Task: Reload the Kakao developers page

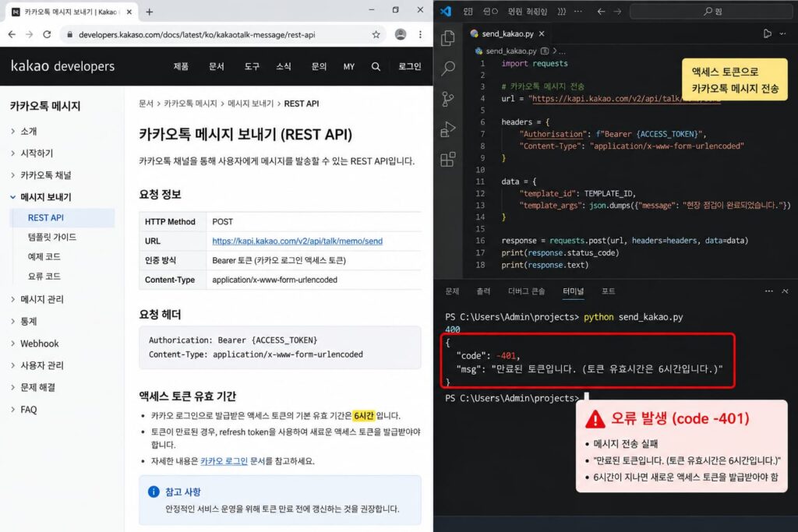Action: coord(47,34)
